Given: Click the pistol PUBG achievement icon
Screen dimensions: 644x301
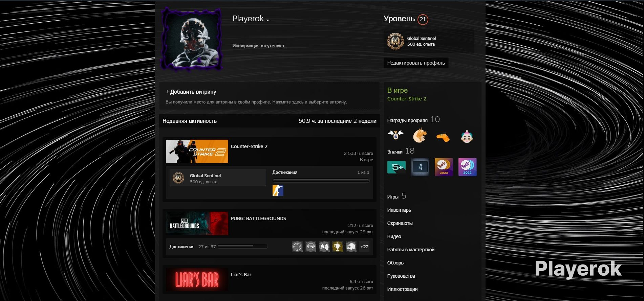Looking at the screenshot, I should pos(311,247).
